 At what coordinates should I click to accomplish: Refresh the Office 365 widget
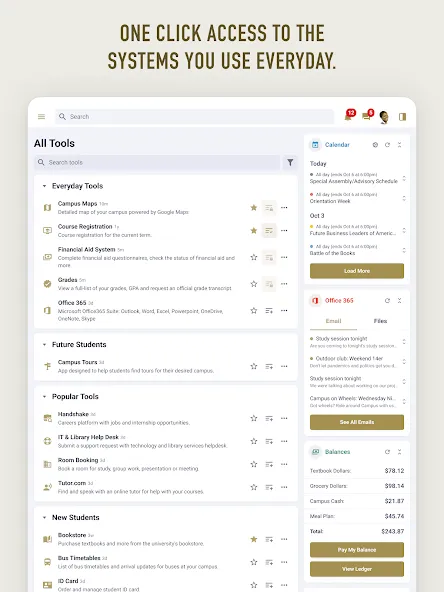[x=387, y=301]
